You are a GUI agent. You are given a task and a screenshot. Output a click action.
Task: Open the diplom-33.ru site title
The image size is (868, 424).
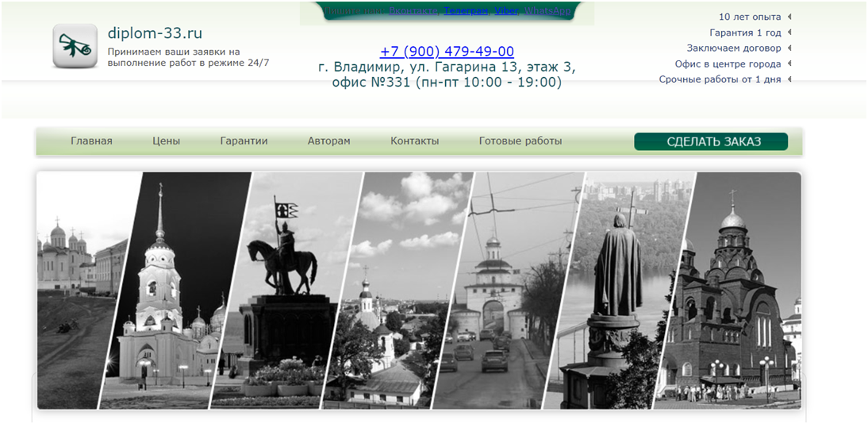[x=155, y=33]
